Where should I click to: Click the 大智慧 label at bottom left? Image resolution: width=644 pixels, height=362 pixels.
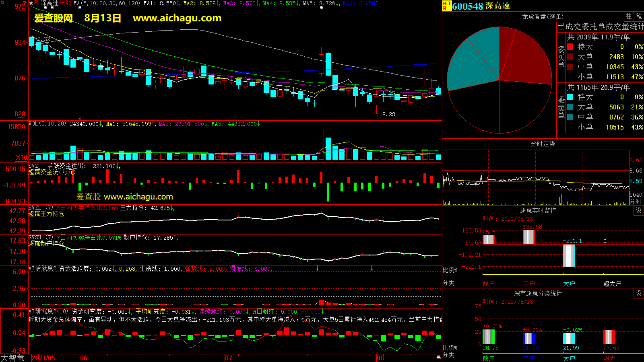click(x=12, y=358)
